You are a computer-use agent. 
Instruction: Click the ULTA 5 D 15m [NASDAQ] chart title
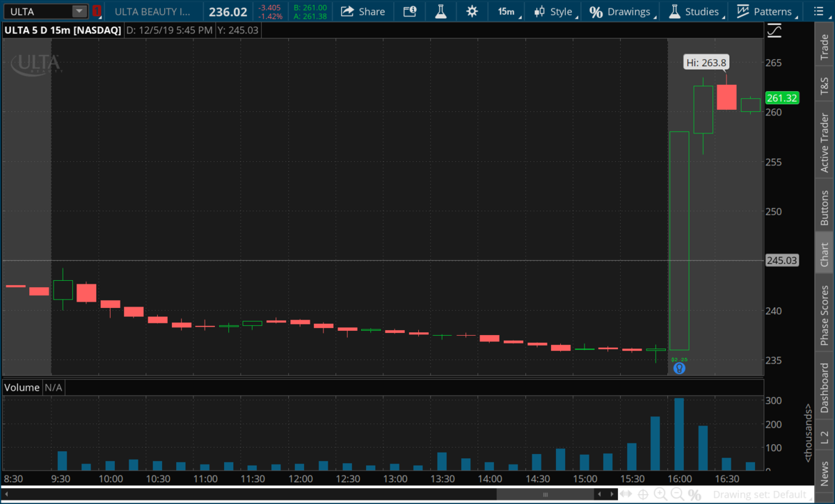click(x=61, y=31)
